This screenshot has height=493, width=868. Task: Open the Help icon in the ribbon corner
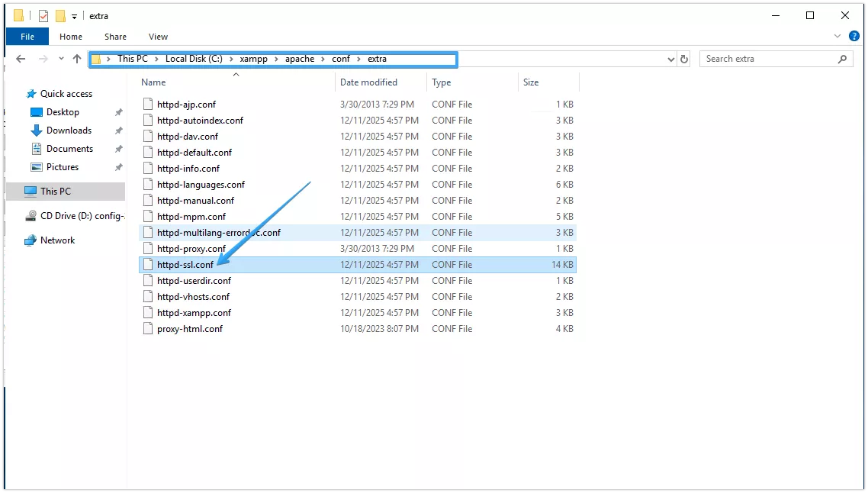pos(854,35)
